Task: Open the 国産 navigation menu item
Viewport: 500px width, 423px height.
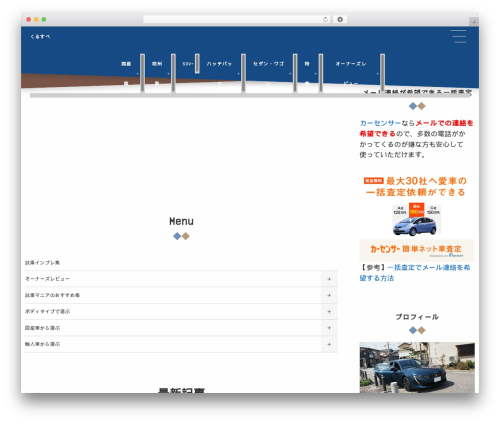Action: coord(126,64)
